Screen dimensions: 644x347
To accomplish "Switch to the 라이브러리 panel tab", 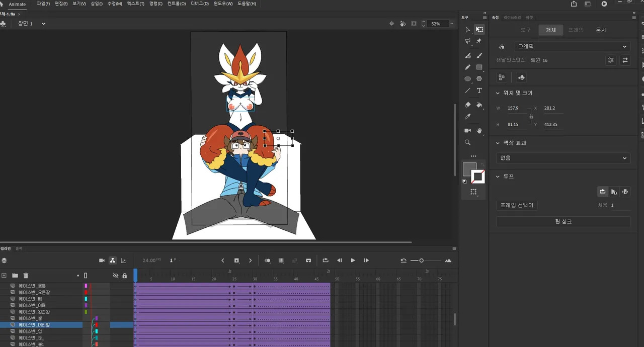I will pos(512,18).
